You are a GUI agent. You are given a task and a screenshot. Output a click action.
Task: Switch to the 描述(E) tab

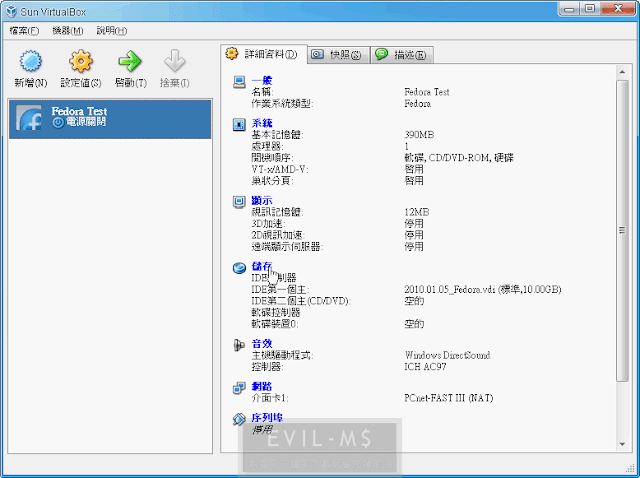click(402, 55)
